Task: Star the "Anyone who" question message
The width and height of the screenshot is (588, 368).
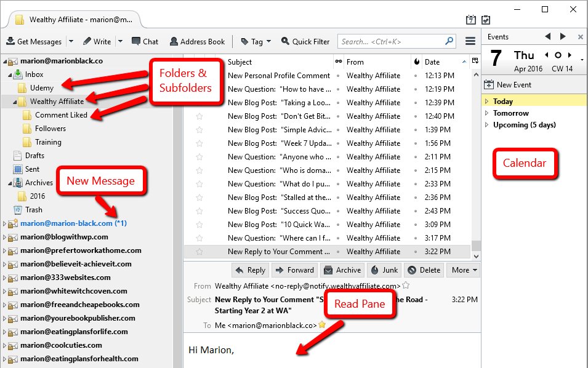Action: 199,157
